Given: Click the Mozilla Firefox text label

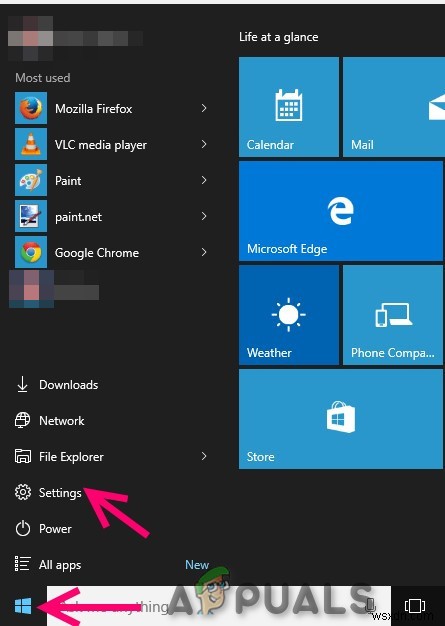Looking at the screenshot, I should [94, 109].
